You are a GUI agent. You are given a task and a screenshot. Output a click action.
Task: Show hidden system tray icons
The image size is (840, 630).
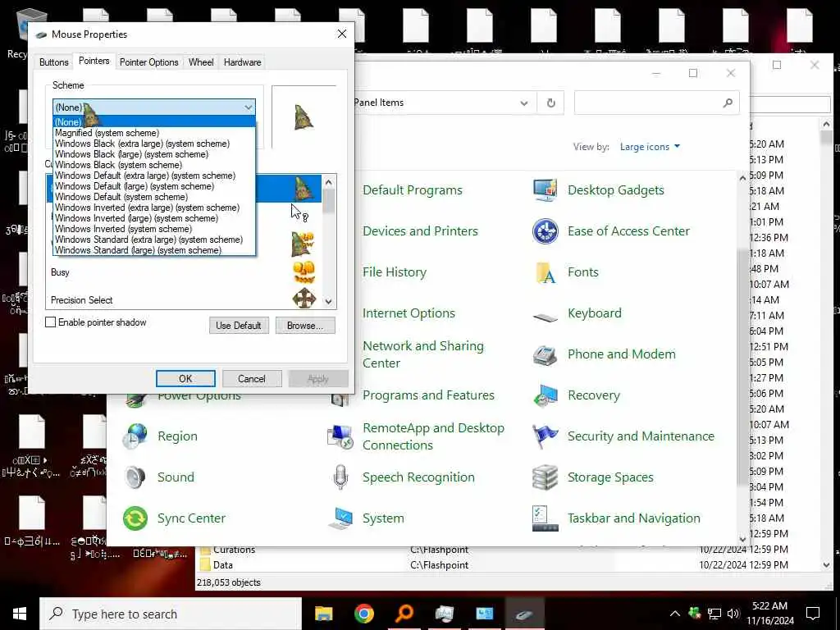point(675,614)
